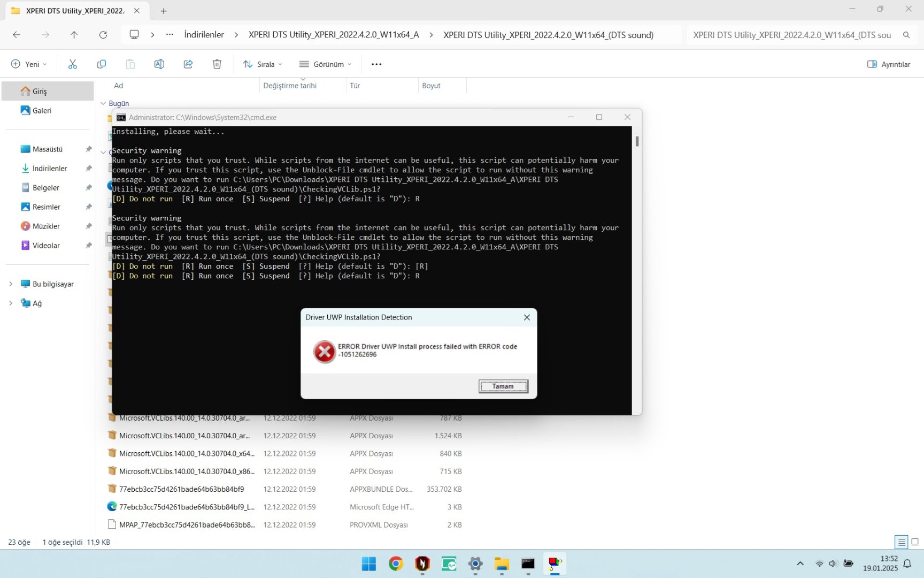924x578 pixels.
Task: Click the W11x64_A folder breadcrumb
Action: click(x=334, y=35)
